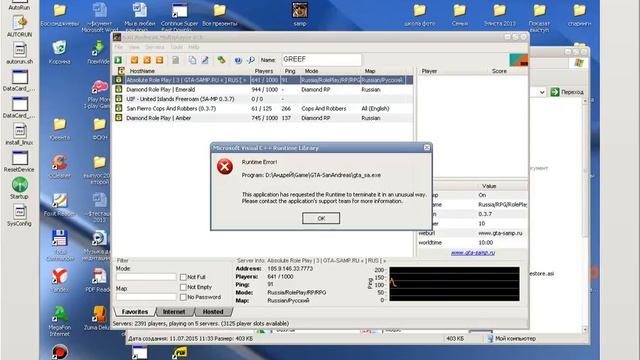Click the magnifier icon beside the Name label
640x360 pixels.
click(251, 60)
